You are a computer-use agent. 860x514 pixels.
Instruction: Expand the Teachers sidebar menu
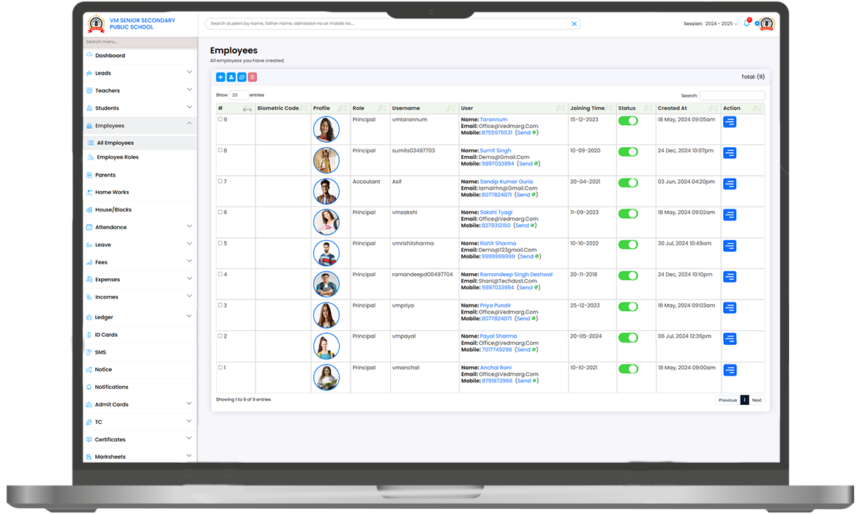coord(140,91)
